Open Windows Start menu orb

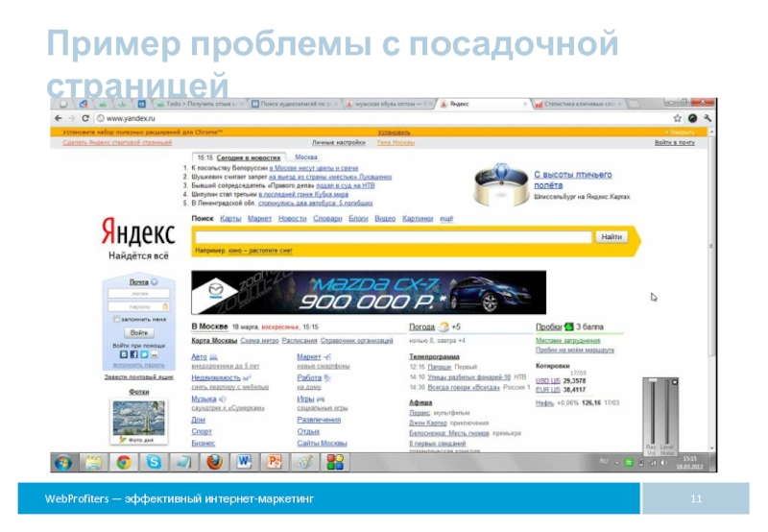[x=63, y=462]
